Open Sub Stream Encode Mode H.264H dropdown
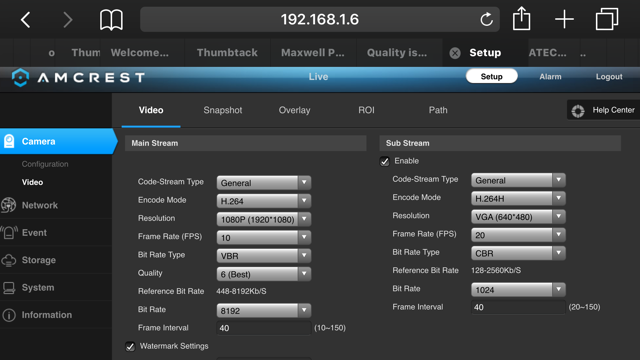The width and height of the screenshot is (640, 360). tap(518, 198)
